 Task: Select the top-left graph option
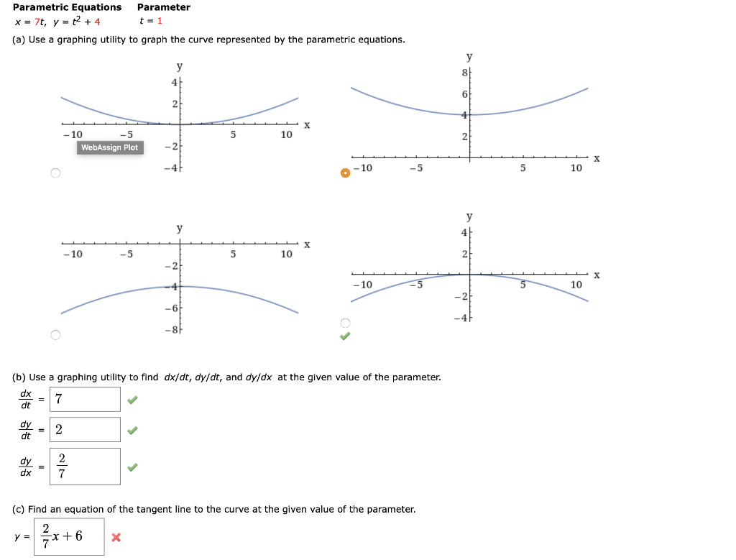pyautogui.click(x=55, y=172)
